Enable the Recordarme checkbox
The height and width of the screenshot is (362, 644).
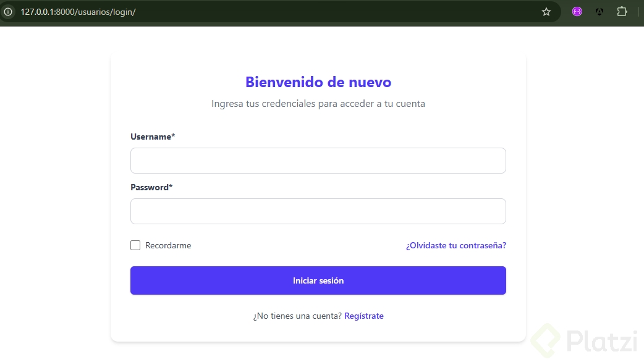point(135,245)
